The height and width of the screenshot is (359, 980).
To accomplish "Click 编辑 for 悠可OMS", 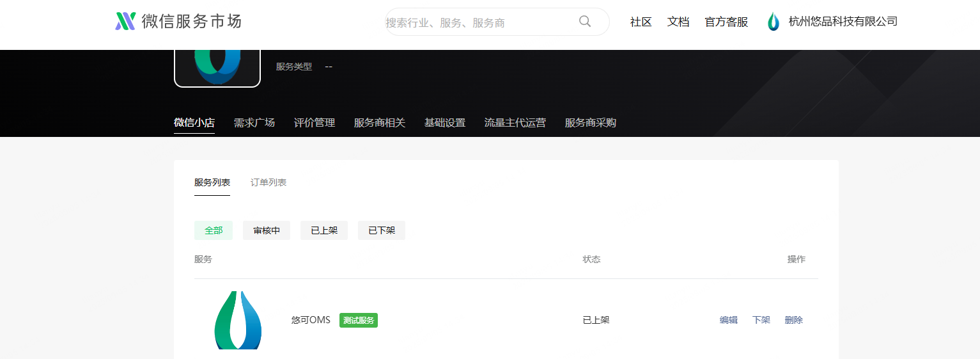I will tap(729, 320).
